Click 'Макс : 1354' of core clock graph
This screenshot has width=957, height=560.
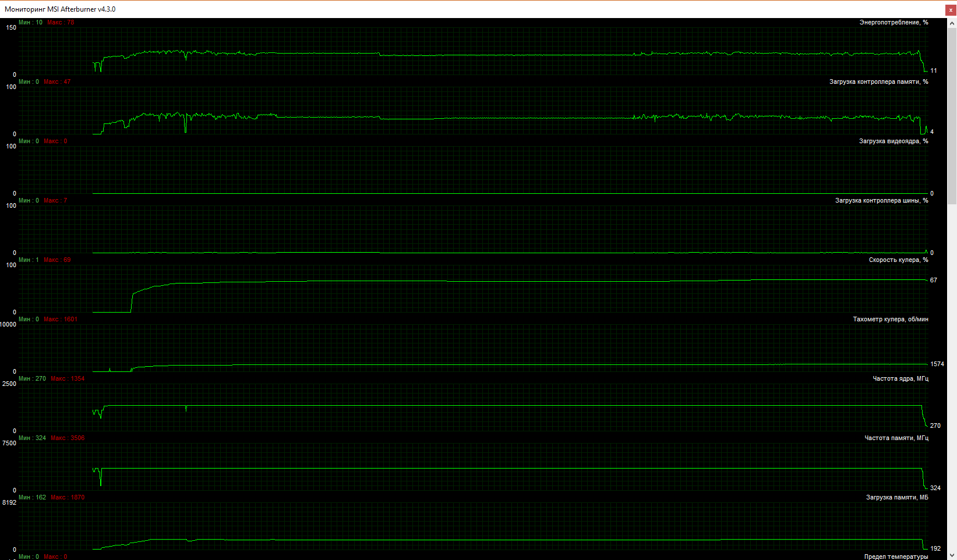(68, 378)
